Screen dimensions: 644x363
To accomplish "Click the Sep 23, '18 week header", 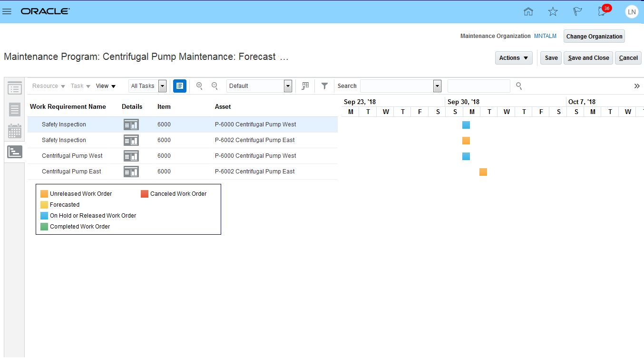I will pos(360,102).
